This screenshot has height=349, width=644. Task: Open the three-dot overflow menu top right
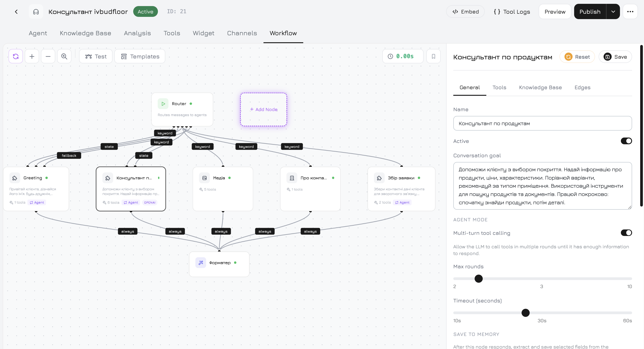(x=631, y=11)
